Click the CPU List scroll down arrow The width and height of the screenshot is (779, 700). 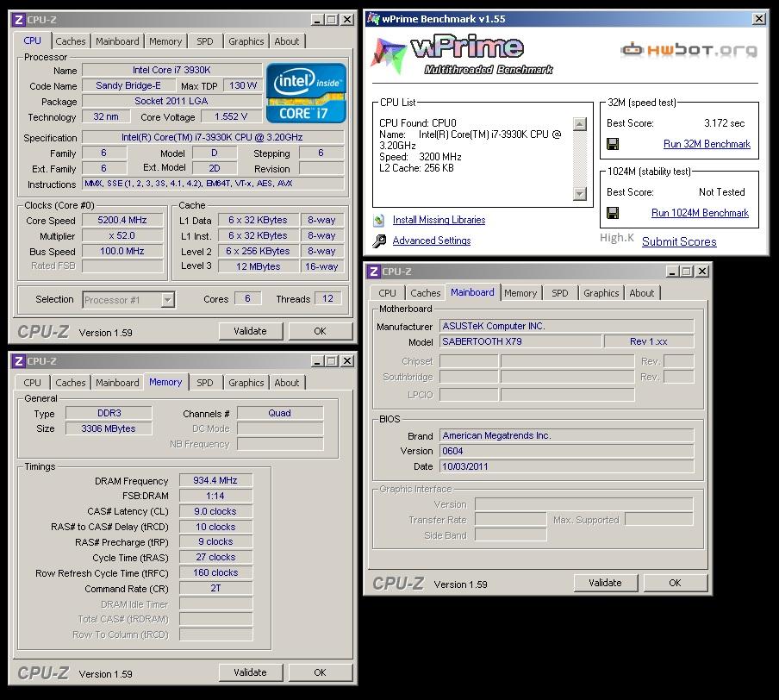580,194
